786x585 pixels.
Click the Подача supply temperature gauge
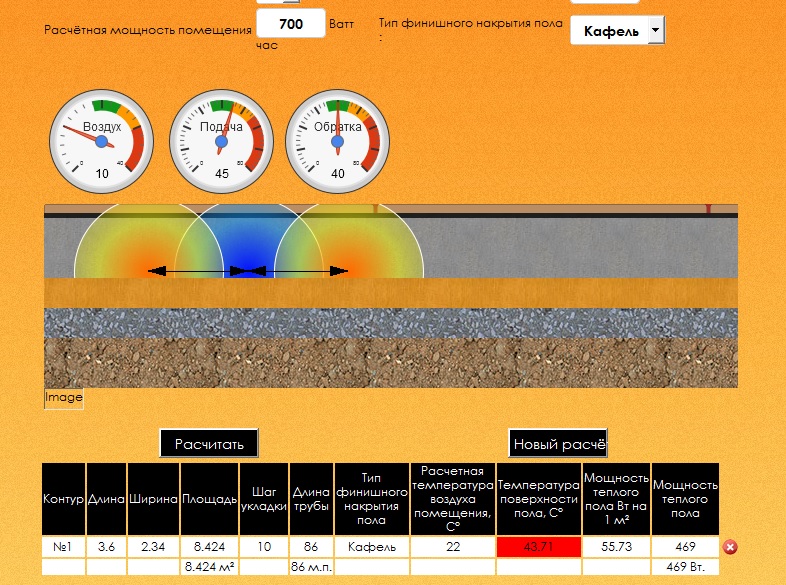pos(221,141)
